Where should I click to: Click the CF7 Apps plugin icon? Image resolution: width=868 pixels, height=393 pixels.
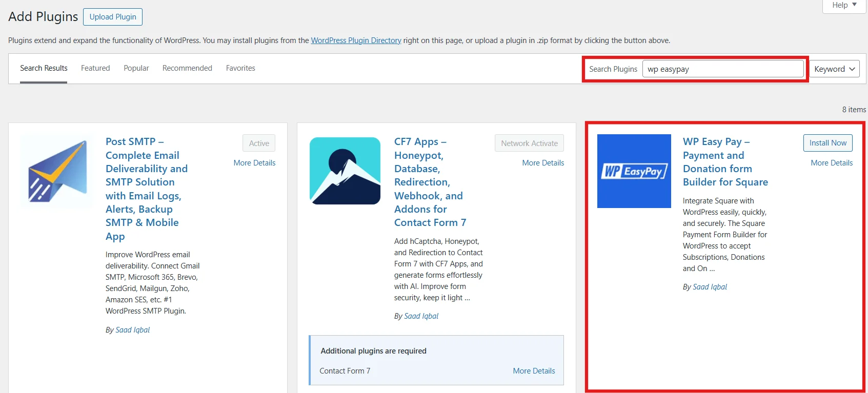(x=345, y=171)
